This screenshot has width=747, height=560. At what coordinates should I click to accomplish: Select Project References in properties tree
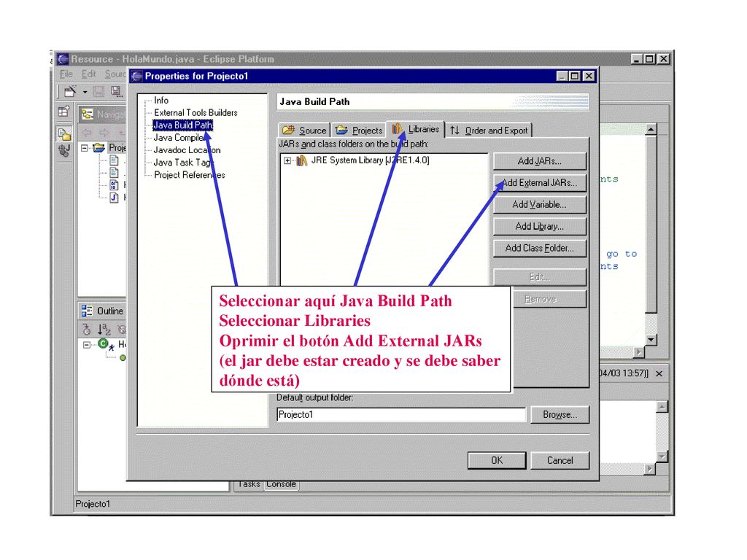pos(189,175)
